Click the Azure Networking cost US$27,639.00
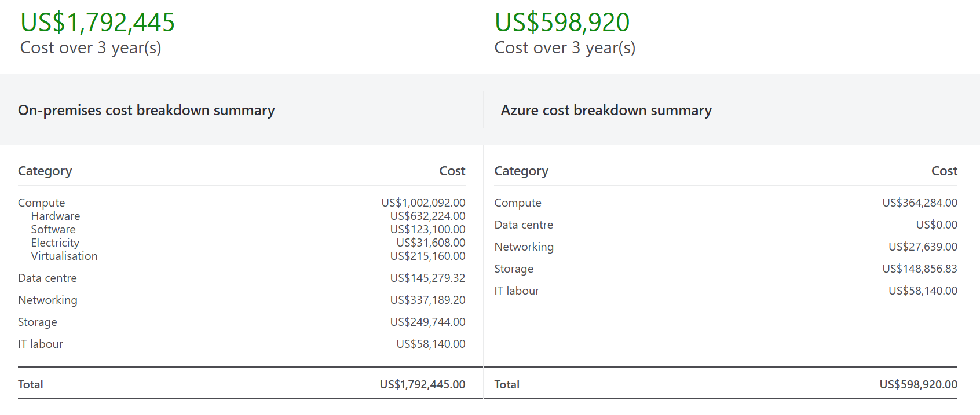 [x=923, y=247]
